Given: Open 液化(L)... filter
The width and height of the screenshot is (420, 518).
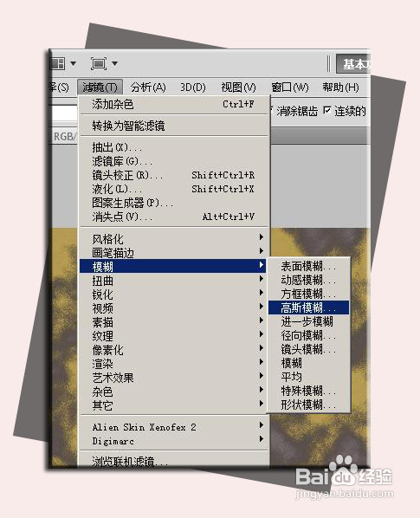Looking at the screenshot, I should [174, 189].
